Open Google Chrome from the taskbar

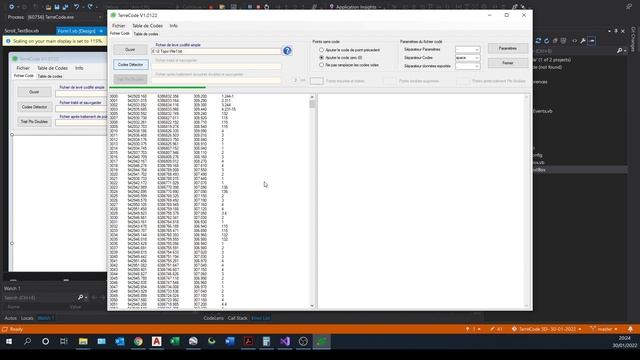click(138, 341)
